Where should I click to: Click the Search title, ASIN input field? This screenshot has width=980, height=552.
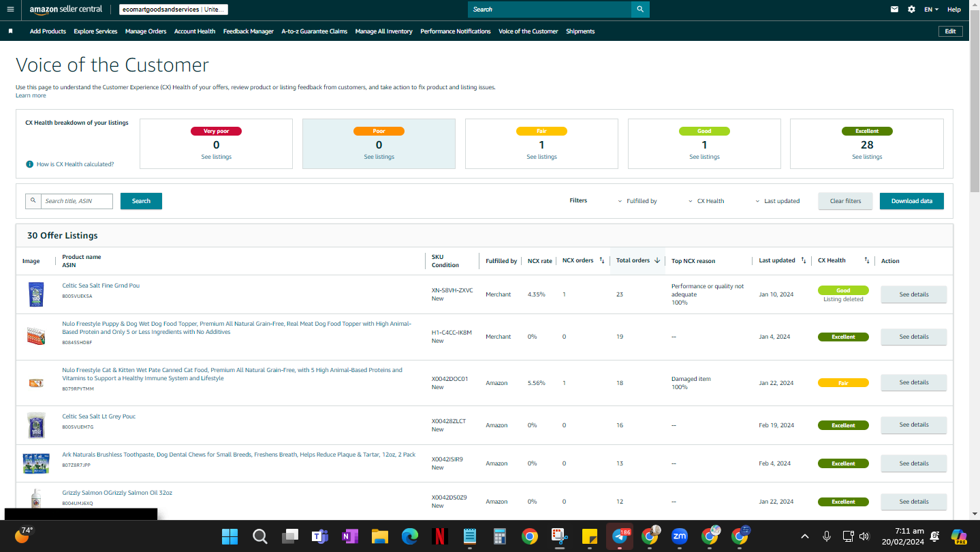tap(77, 201)
